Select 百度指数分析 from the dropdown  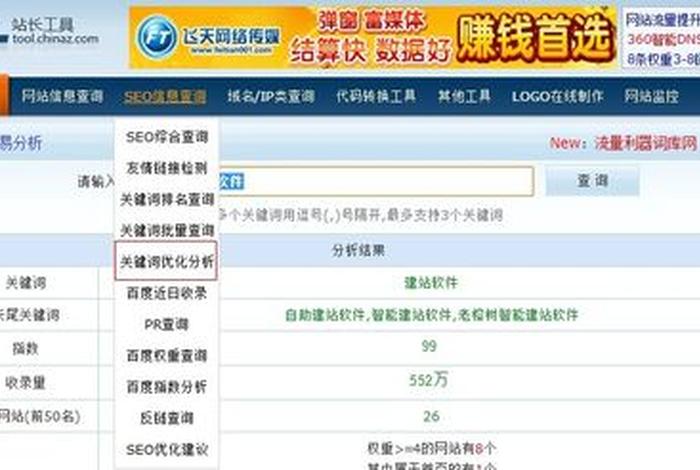click(x=167, y=387)
